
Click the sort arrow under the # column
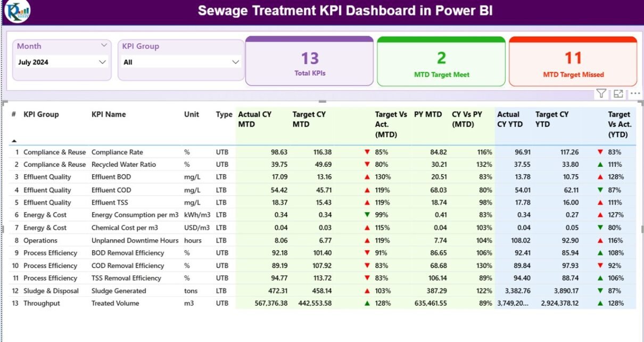tap(14, 141)
